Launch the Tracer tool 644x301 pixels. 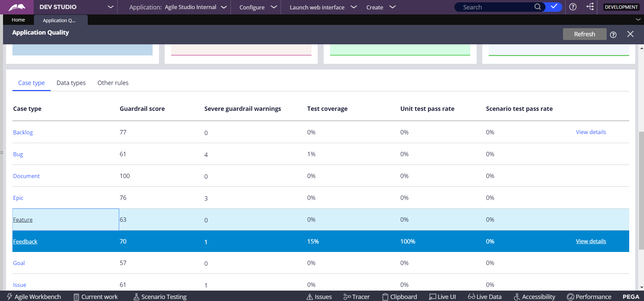[357, 297]
